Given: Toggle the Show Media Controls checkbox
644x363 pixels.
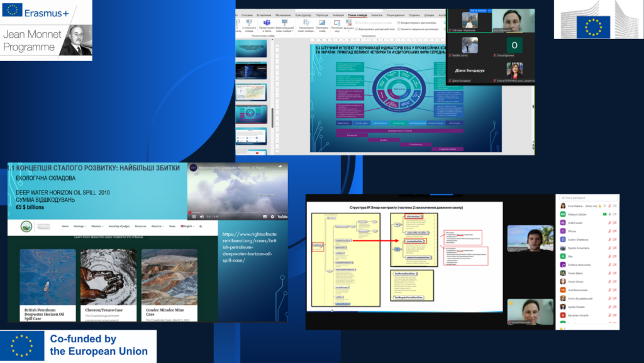Looking at the screenshot, I should point(398,29).
